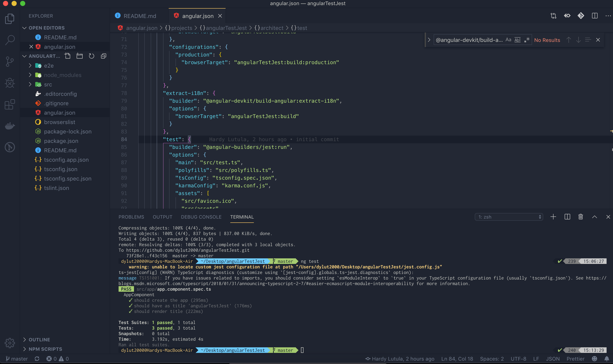This screenshot has height=364, width=613.
Task: Expand replace mode in find widget
Action: (429, 40)
